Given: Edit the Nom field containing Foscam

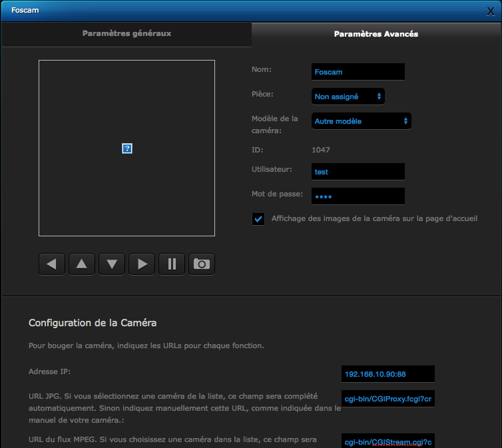Looking at the screenshot, I should (x=358, y=72).
